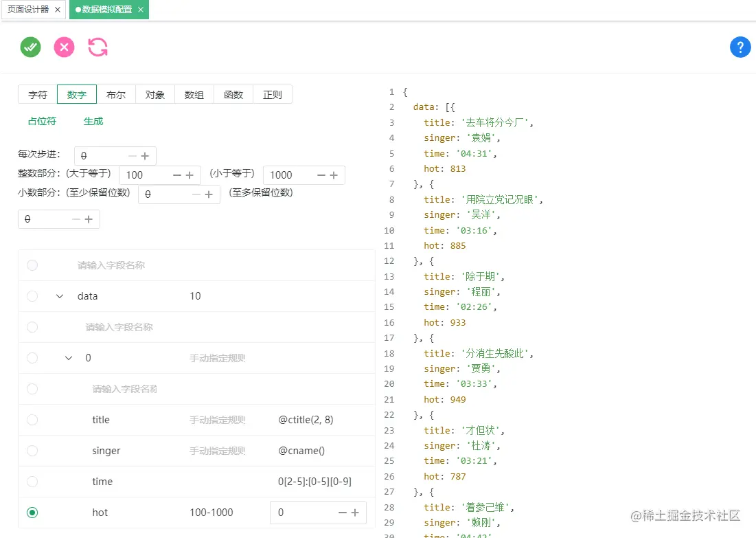The image size is (756, 538).
Task: Click the hot rule 100-1000
Action: click(x=211, y=512)
